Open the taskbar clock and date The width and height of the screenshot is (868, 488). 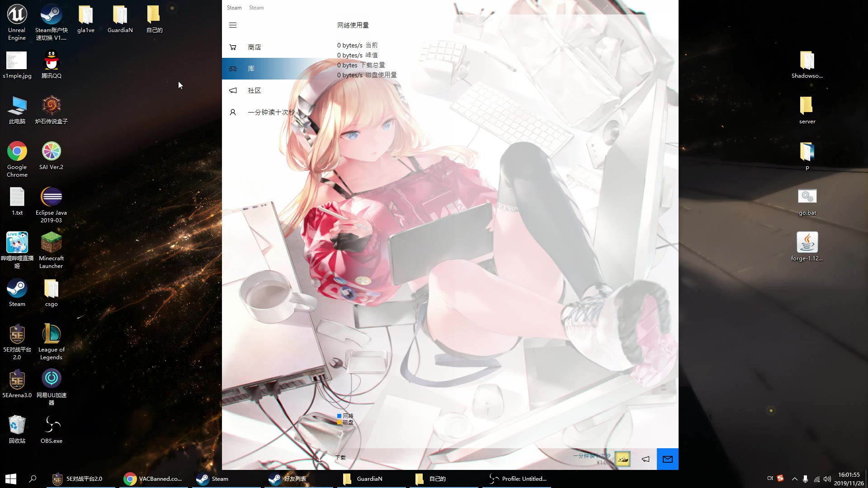tap(849, 479)
